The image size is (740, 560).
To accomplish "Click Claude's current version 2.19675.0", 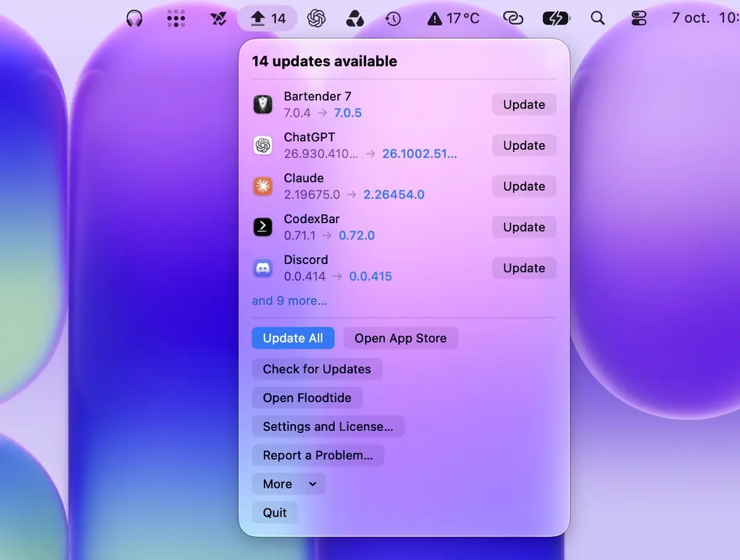I will 311,194.
